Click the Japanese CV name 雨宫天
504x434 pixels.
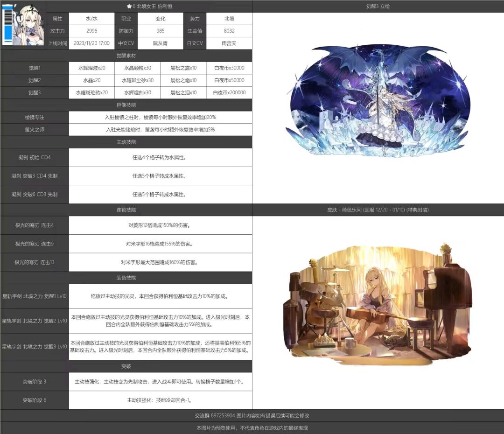point(229,43)
